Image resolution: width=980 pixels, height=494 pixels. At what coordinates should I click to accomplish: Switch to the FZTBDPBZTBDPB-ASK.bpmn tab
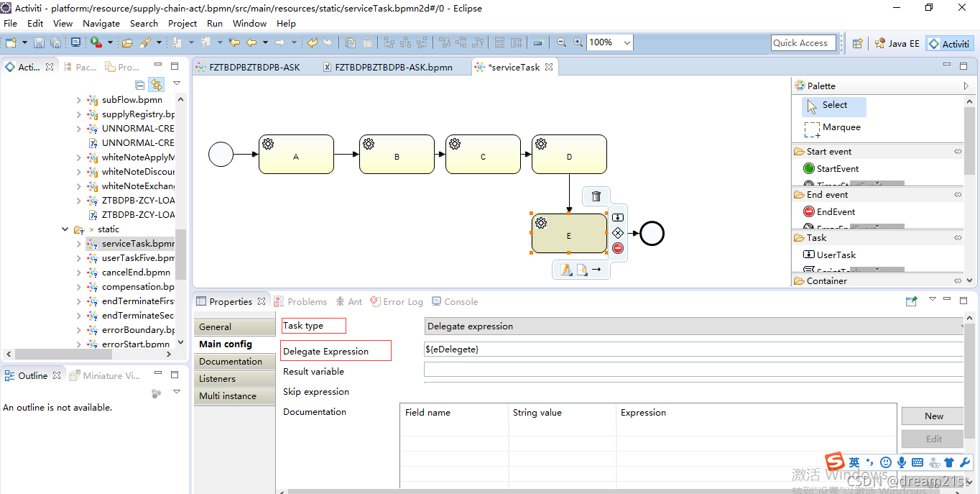[x=394, y=66]
